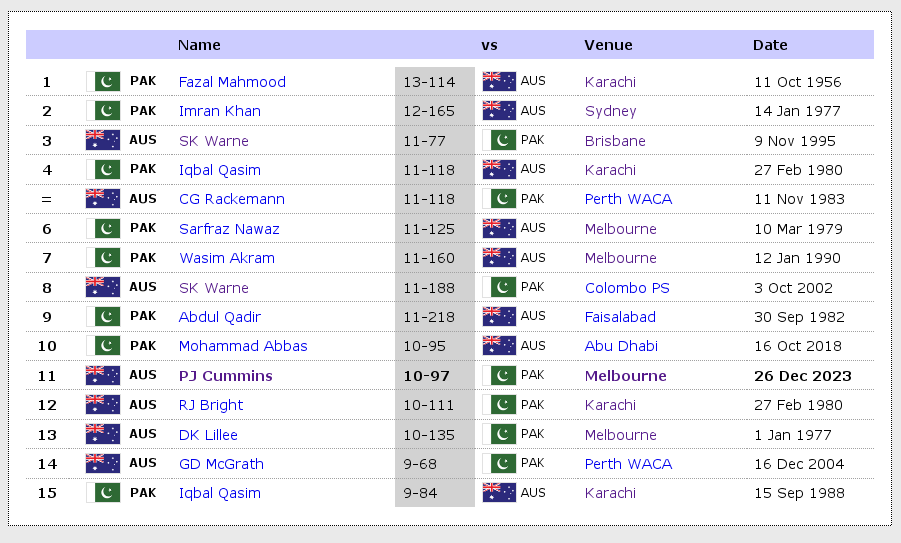Click Pakistan flag beside Mohammad Abbas

(103, 346)
